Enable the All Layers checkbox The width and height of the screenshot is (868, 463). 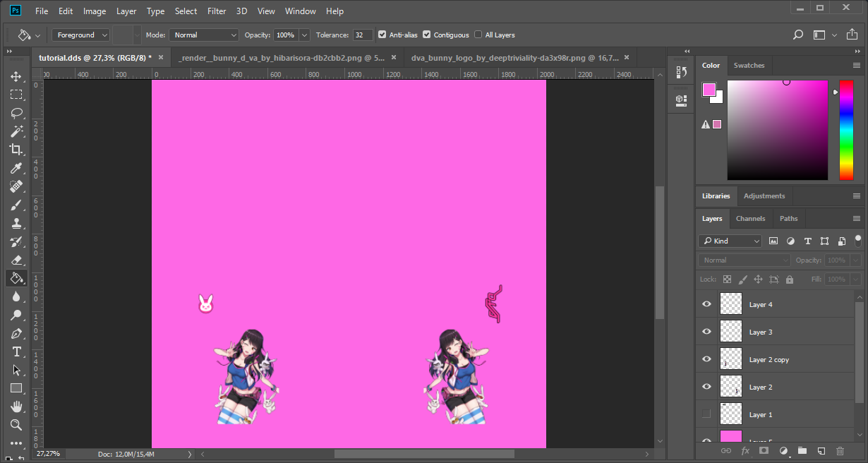[x=478, y=35]
